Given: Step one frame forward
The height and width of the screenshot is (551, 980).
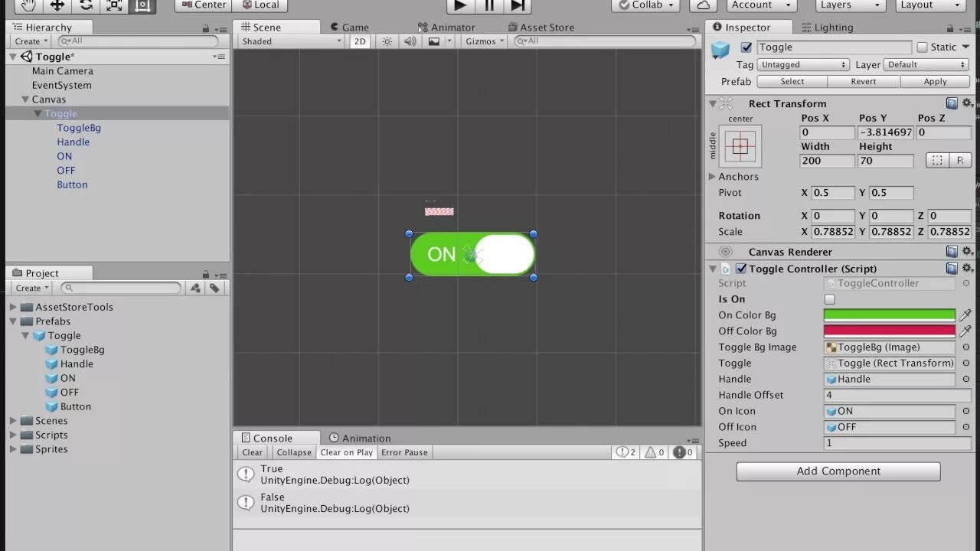Looking at the screenshot, I should [x=518, y=5].
